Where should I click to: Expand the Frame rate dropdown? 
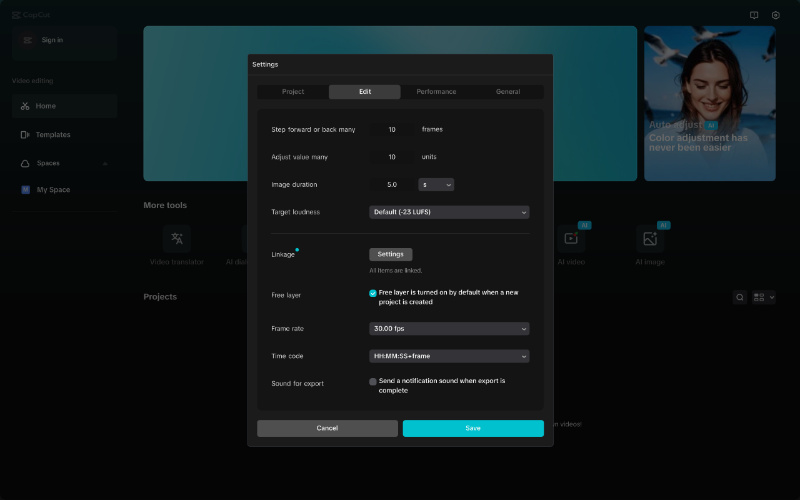click(449, 329)
